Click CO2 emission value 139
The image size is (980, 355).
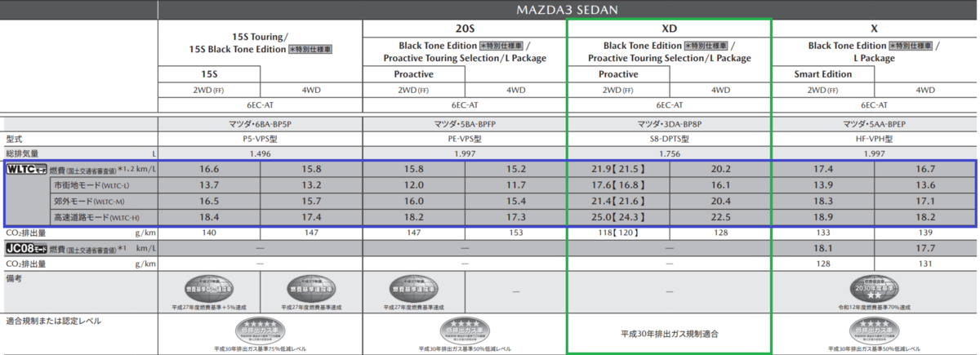[925, 233]
